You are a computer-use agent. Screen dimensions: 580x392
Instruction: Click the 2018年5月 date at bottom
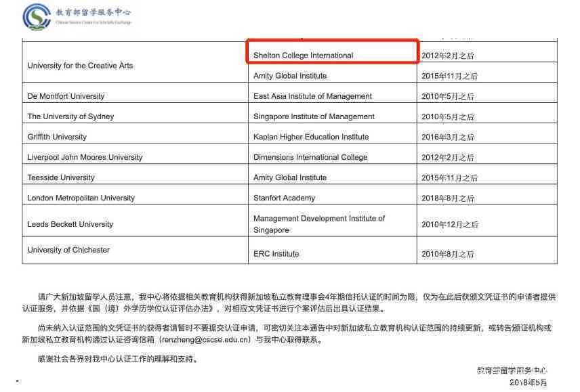[529, 383]
